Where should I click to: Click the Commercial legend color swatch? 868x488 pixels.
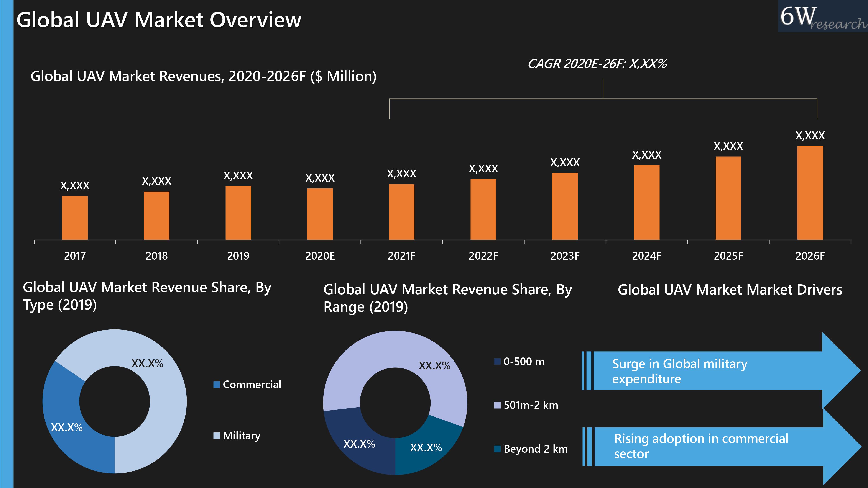coord(217,385)
